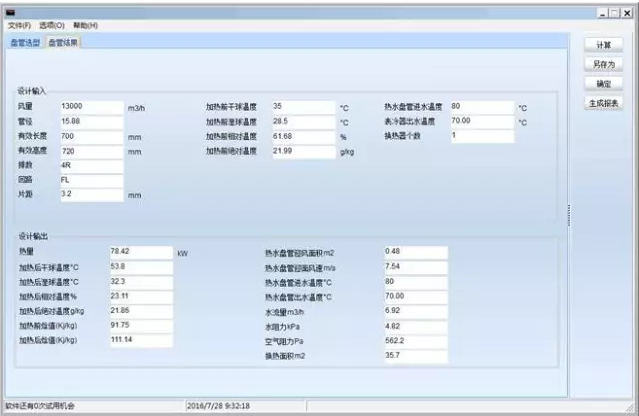The width and height of the screenshot is (639, 416).
Task: Maximize the window from the title bar
Action: (616, 11)
